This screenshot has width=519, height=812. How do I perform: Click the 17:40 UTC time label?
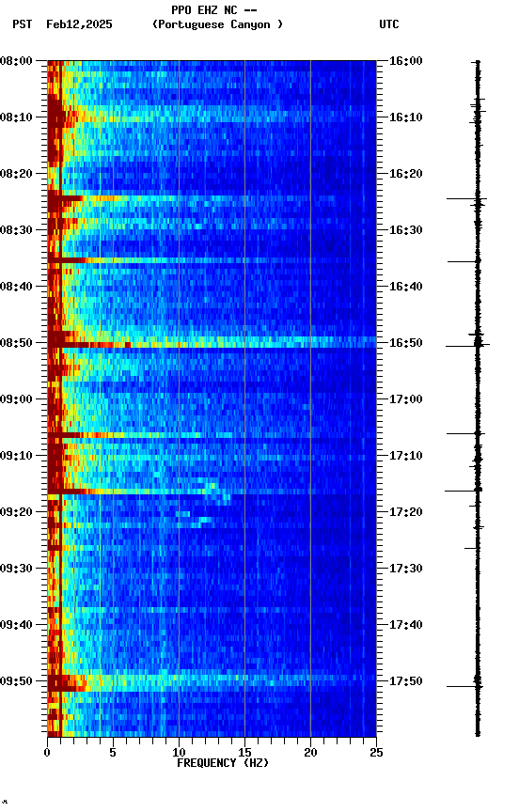click(405, 625)
